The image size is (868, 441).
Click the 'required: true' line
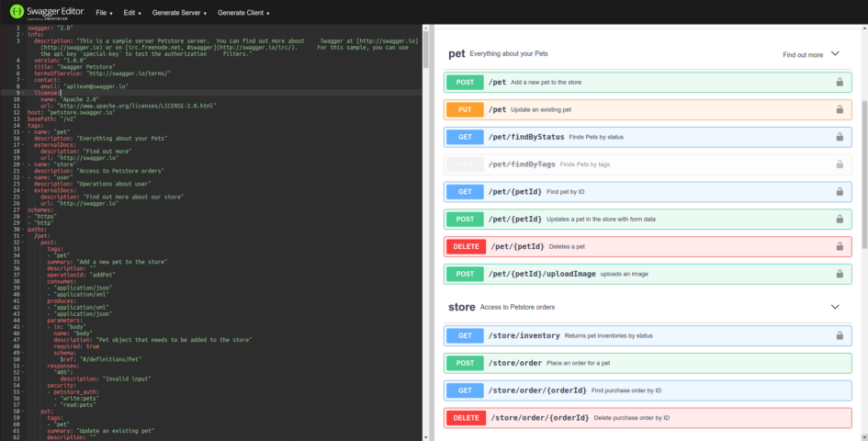77,346
